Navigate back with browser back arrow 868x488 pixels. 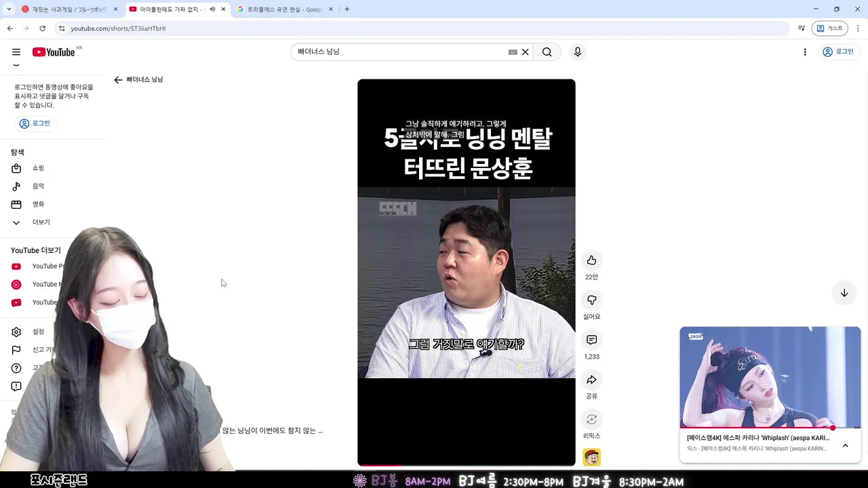(9, 28)
